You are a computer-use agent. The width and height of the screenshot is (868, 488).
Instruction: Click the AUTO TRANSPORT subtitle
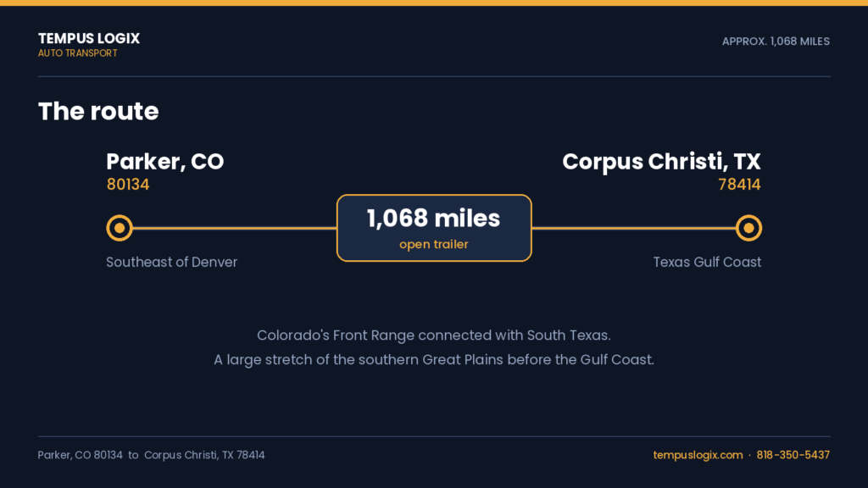[x=77, y=53]
